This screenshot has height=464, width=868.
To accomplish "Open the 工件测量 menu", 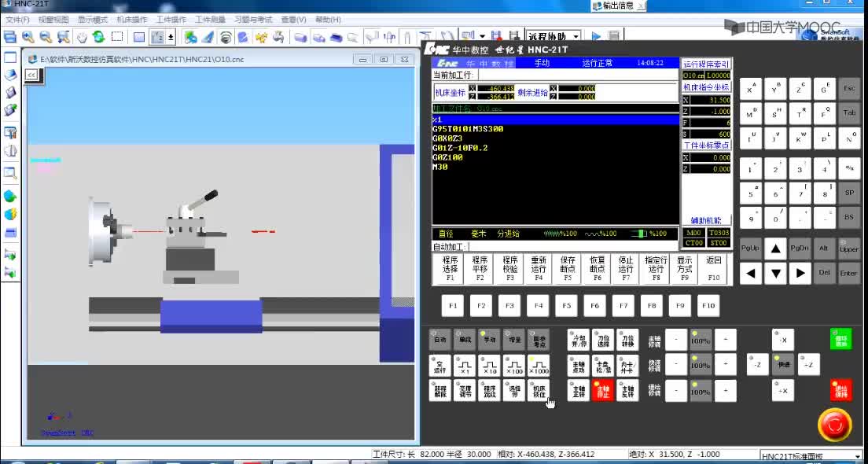I will click(x=211, y=20).
